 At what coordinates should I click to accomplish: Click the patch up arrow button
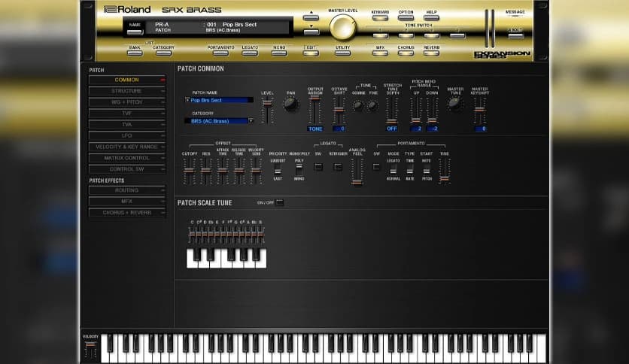[311, 17]
